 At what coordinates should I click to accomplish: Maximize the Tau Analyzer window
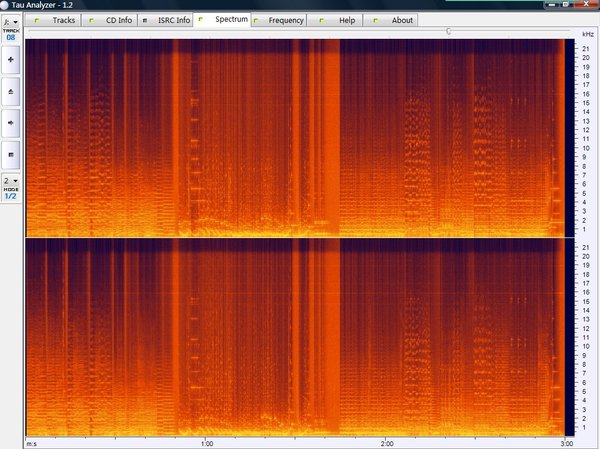point(566,4)
